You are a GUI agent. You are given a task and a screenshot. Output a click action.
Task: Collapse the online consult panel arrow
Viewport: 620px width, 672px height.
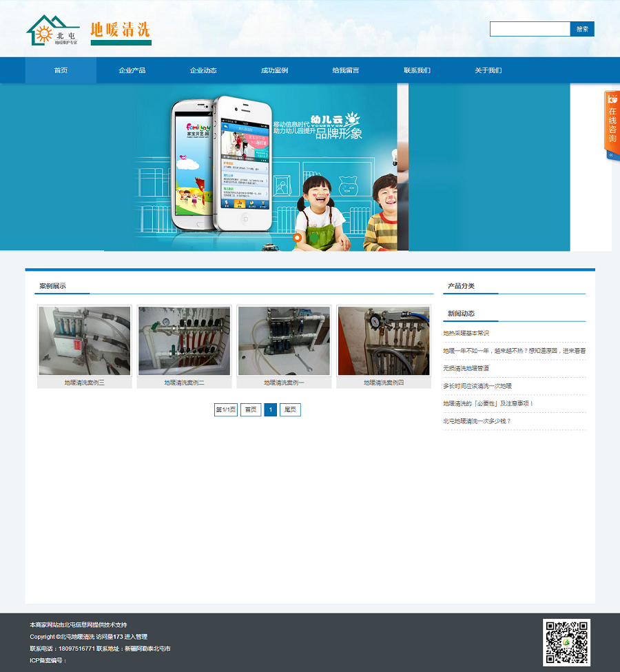(x=610, y=155)
